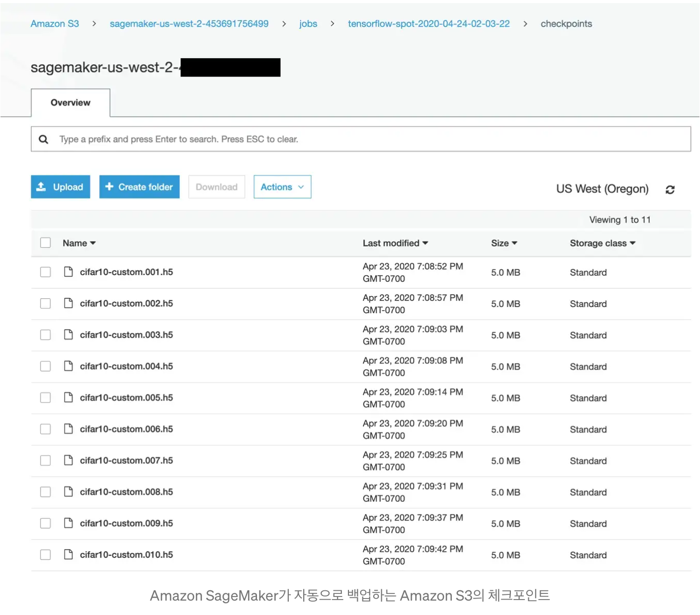Viewport: 700px width, 615px height.
Task: Check the box for cifar10-custom.006.h5
Action: coord(46,429)
